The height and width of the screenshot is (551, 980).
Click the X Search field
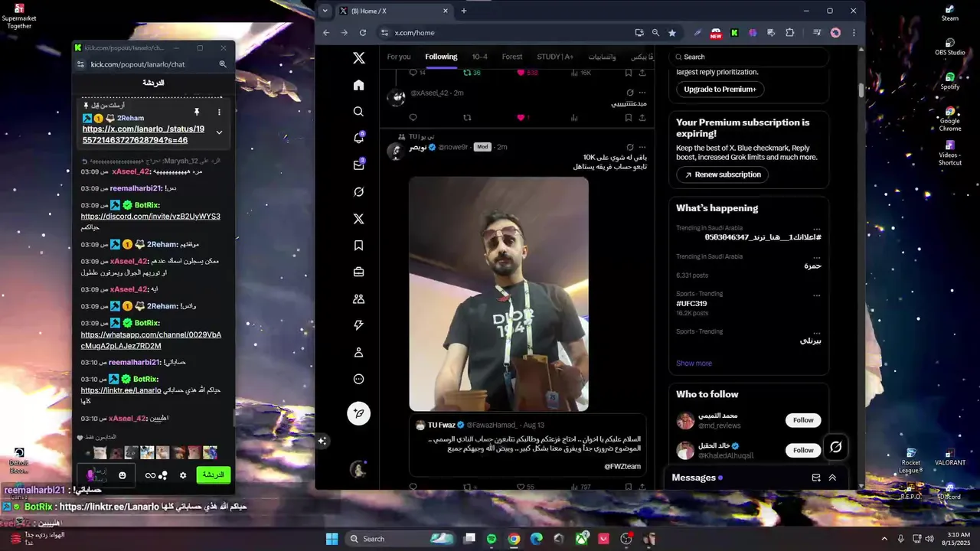[x=749, y=57]
